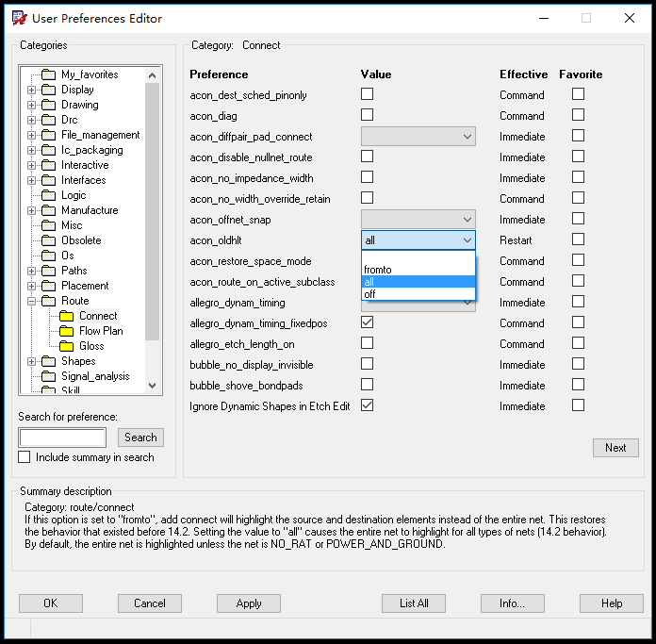
Task: Click the Paths folder icon
Action: click(48, 271)
